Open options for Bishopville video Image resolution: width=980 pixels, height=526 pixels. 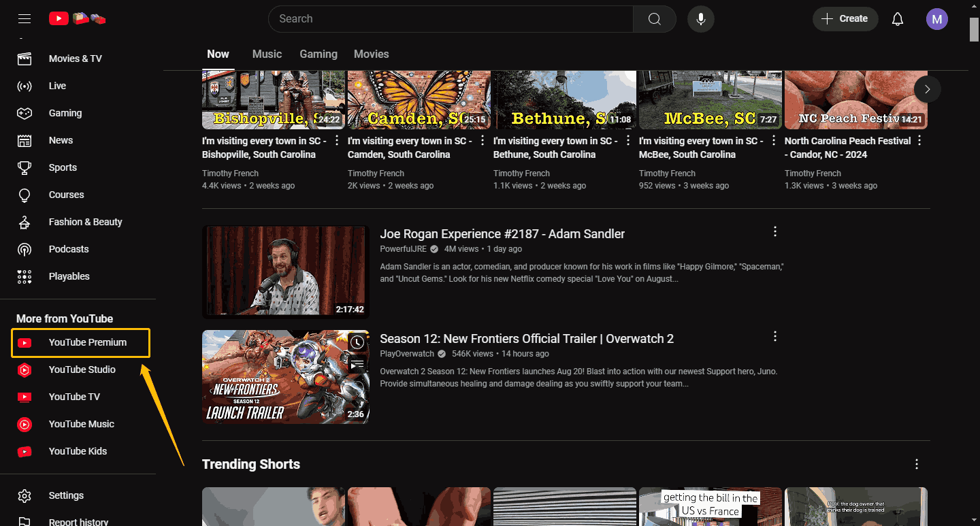pos(337,140)
